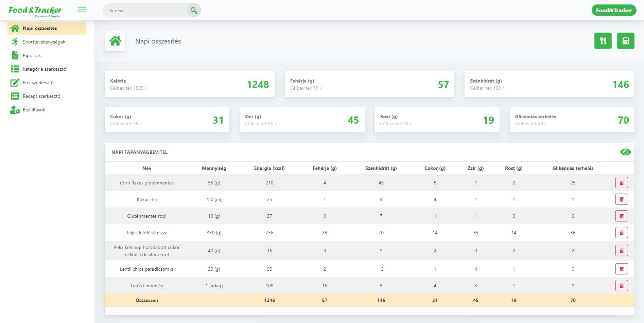The image size is (644, 323).
Task: Open Beállítások in sidebar
Action: [47, 110]
